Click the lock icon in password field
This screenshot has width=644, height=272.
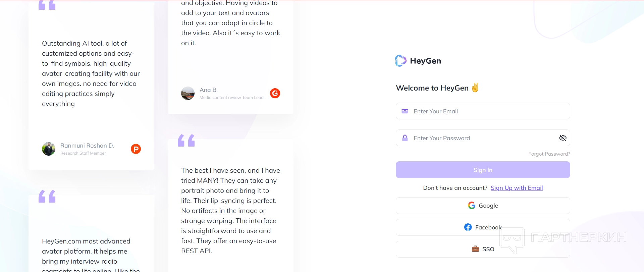pyautogui.click(x=405, y=138)
